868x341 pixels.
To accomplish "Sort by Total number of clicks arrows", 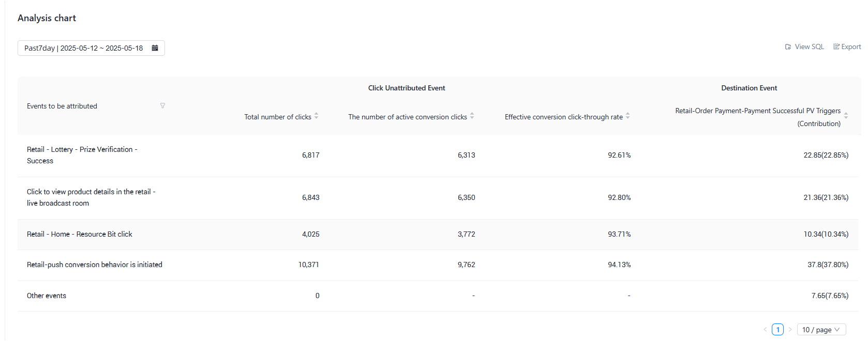I will (317, 116).
